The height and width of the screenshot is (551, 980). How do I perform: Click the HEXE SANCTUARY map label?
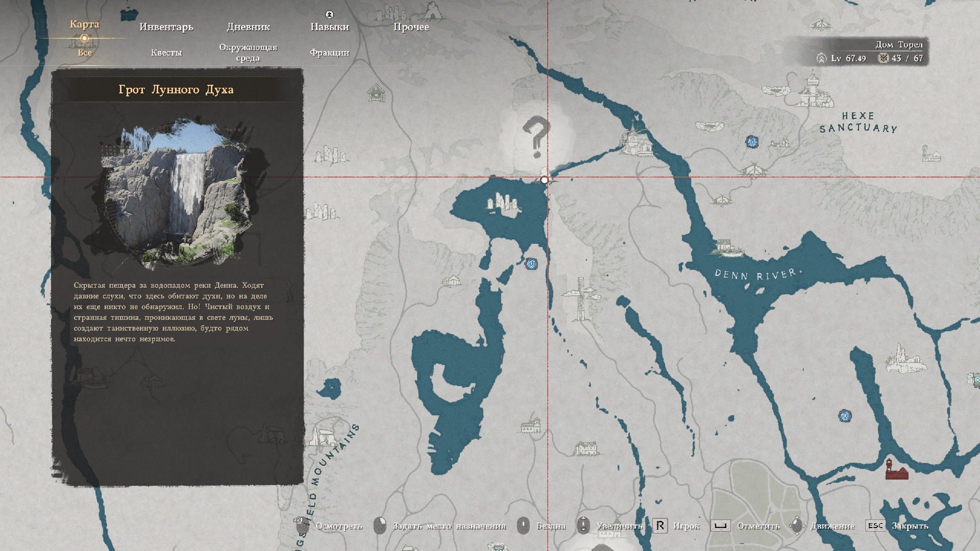coord(859,122)
